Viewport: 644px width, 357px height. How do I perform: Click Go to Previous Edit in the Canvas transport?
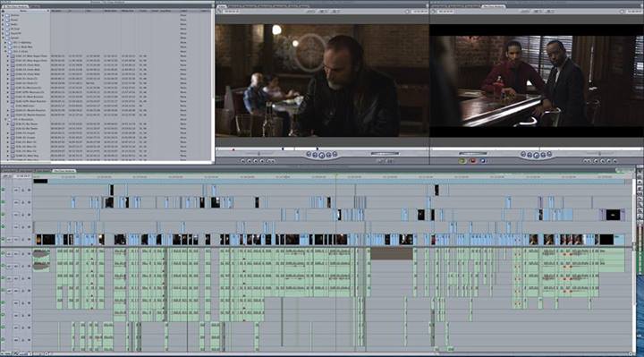click(523, 155)
